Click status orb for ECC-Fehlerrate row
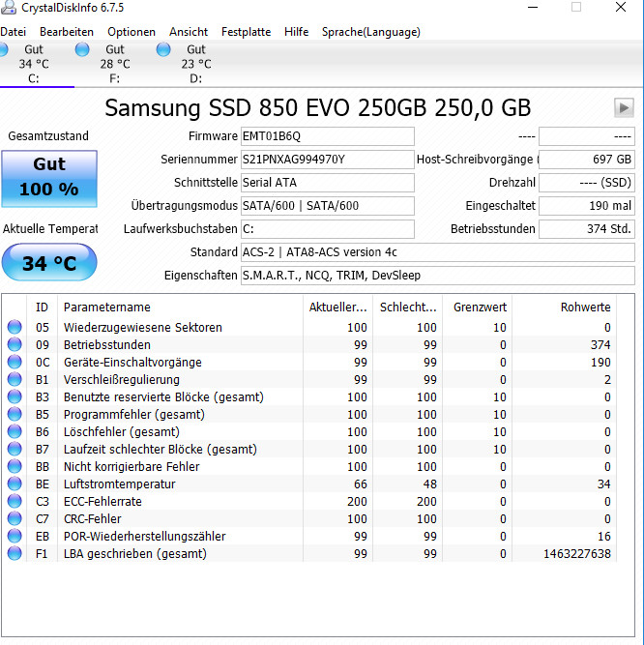Viewport: 644px width, 645px height. click(15, 501)
